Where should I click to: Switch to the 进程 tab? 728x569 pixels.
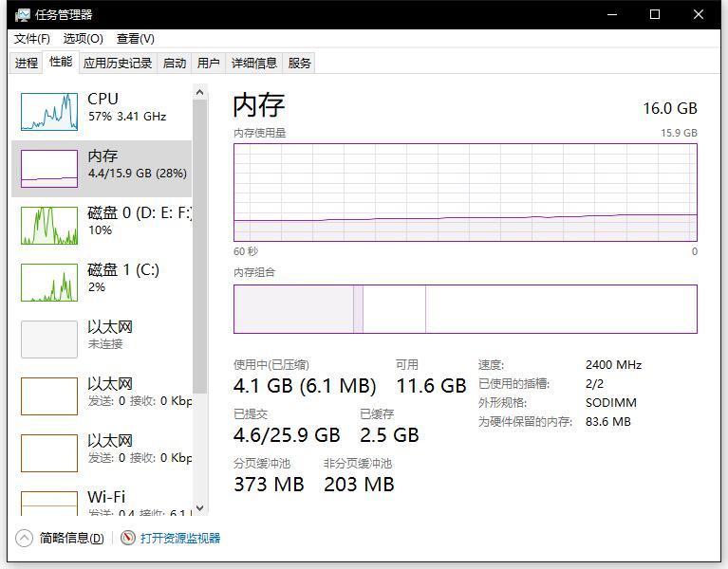click(27, 63)
